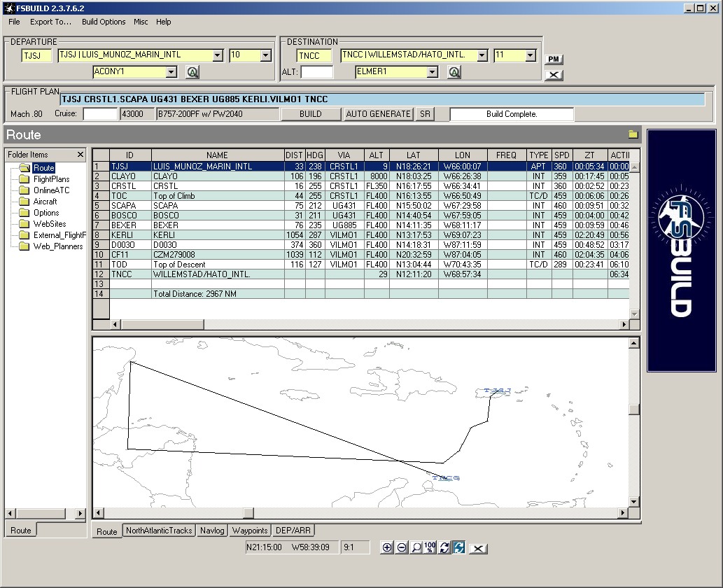
Task: Click the black refresh arrows map icon
Action: coord(444,547)
